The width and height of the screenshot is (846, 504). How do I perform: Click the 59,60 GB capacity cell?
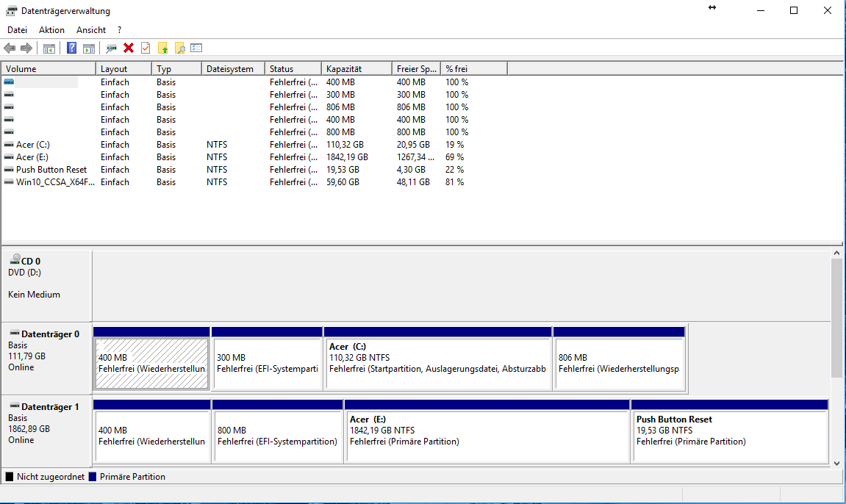(x=343, y=181)
